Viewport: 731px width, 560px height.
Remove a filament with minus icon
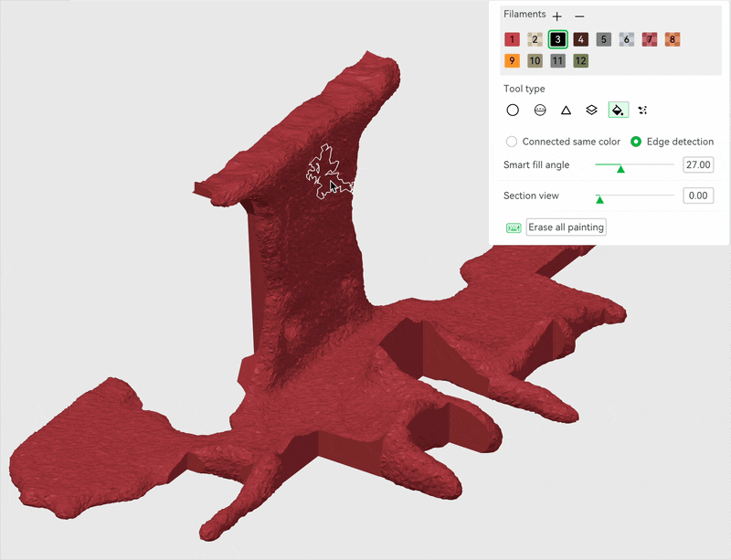coord(579,16)
